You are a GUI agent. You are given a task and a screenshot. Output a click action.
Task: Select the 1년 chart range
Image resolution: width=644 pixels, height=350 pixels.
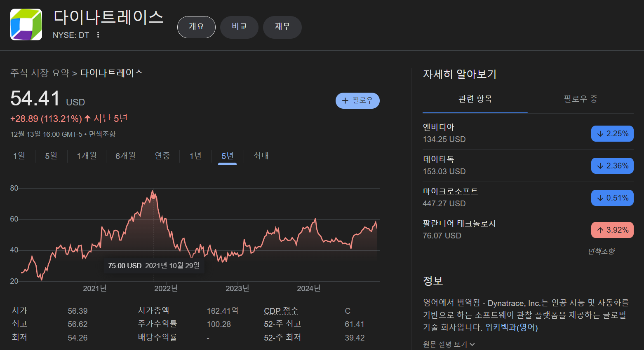pyautogui.click(x=195, y=156)
